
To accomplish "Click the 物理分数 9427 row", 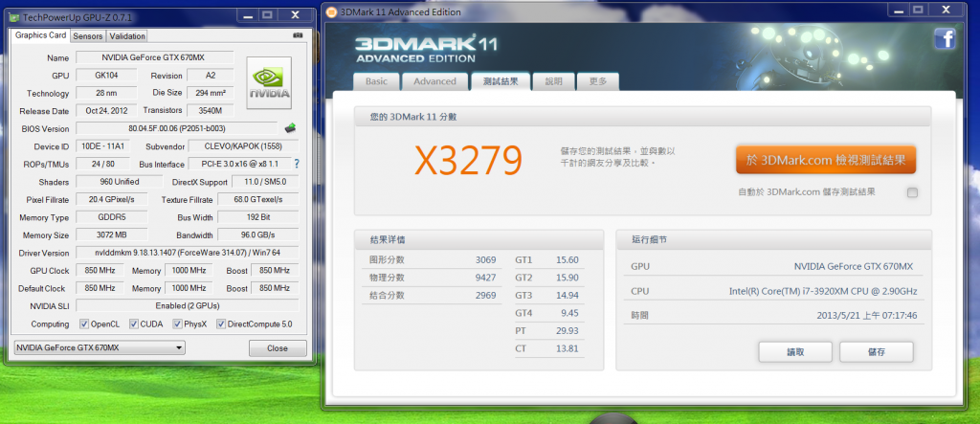I will pos(434,277).
